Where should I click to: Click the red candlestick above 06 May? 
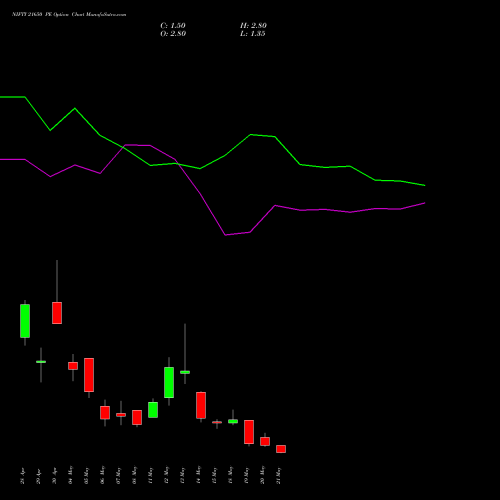[x=105, y=413]
